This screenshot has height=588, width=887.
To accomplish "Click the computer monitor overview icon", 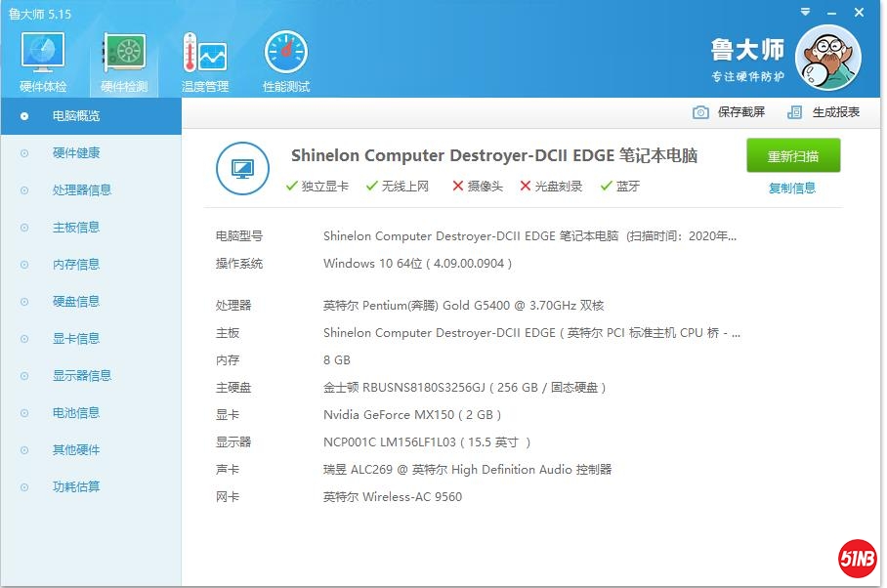I will [x=241, y=168].
